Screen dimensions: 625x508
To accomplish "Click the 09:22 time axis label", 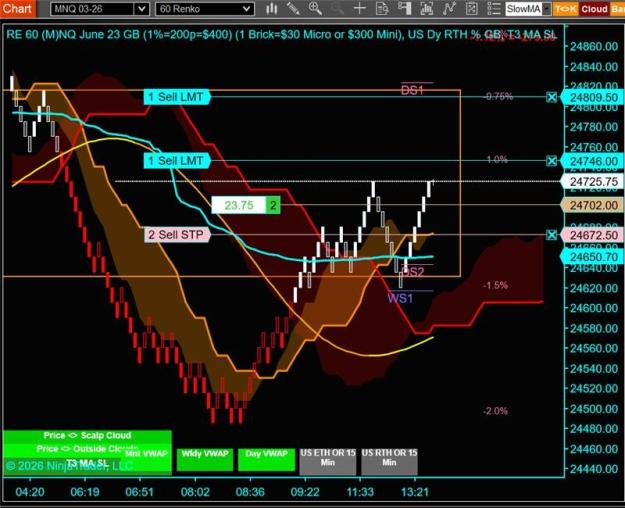I will (305, 492).
